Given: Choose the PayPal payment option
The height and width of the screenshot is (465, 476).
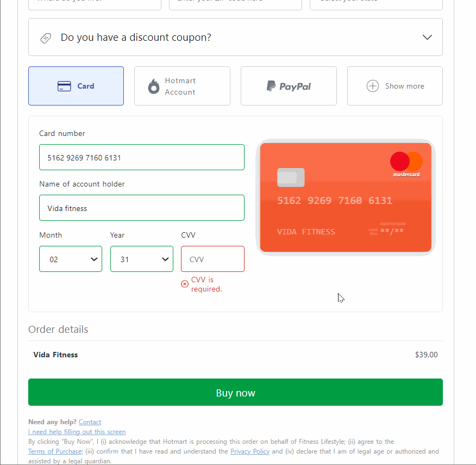Looking at the screenshot, I should pos(289,86).
